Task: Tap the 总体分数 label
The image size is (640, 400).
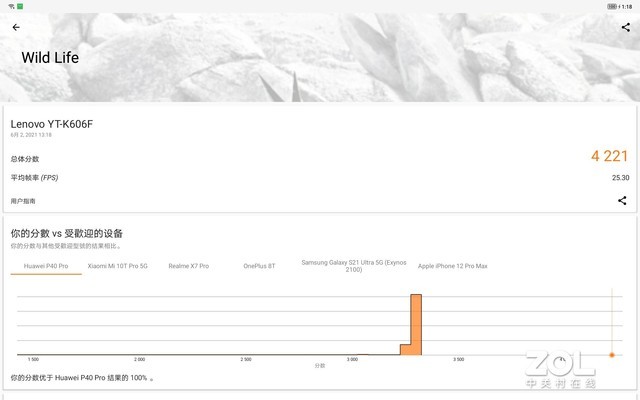Action: click(x=25, y=159)
